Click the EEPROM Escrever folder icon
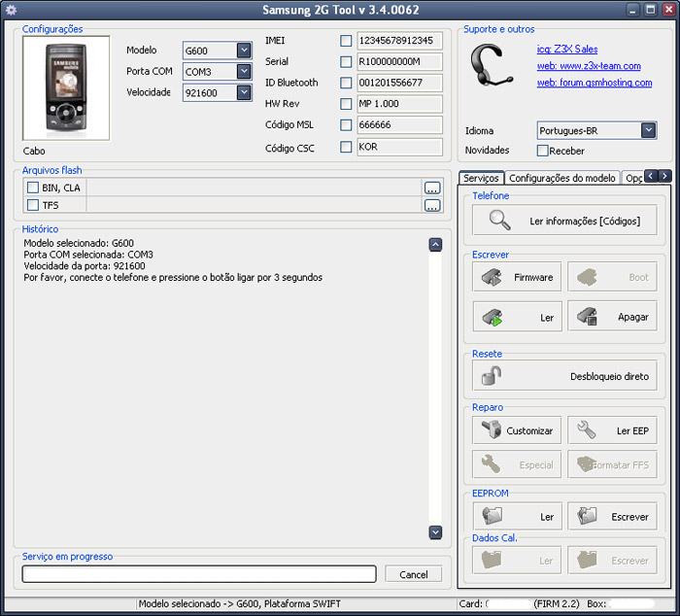 (x=587, y=516)
